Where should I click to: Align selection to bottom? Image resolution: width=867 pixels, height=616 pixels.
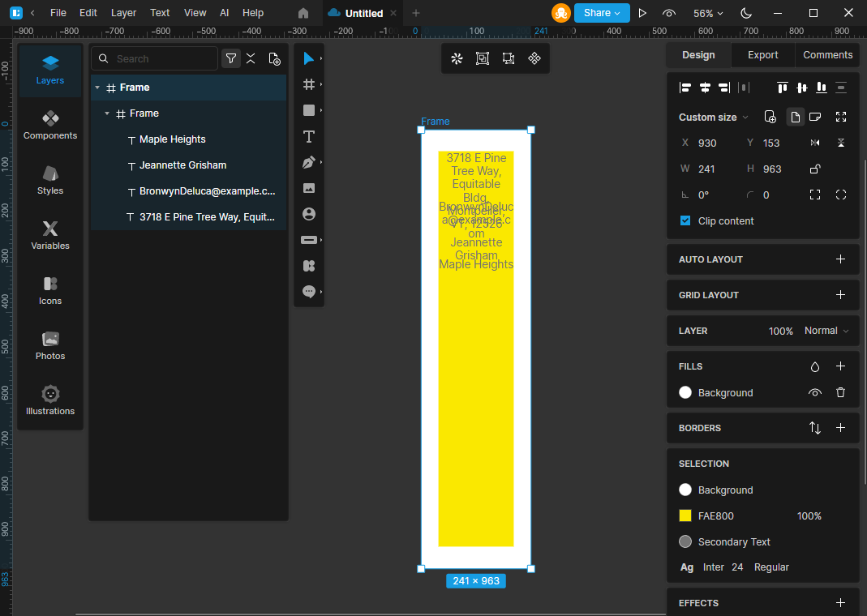[x=822, y=88]
